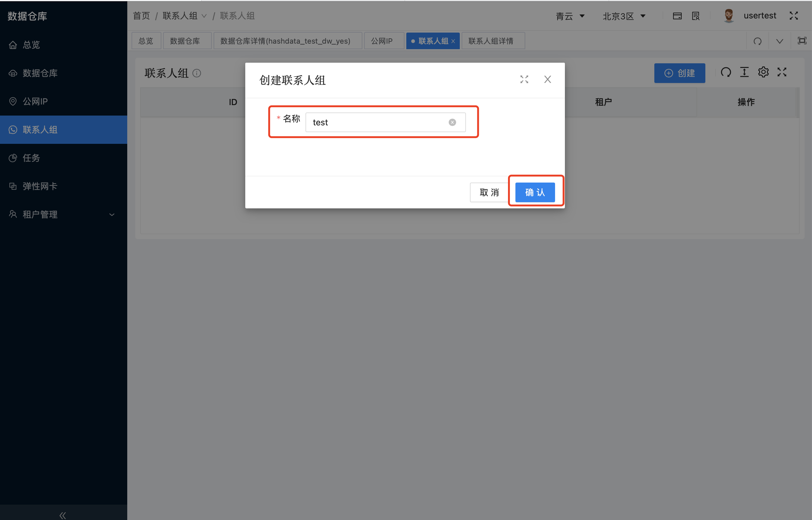Clear the 名称 input field

coord(452,122)
